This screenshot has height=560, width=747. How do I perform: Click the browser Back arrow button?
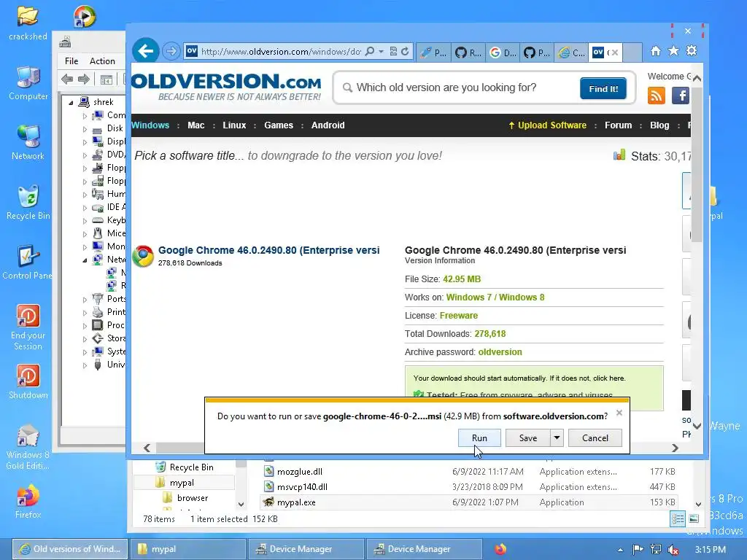click(145, 51)
